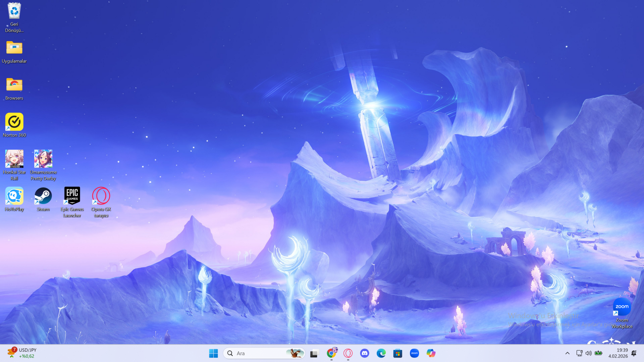Open the clock and date flyout

pos(618,353)
